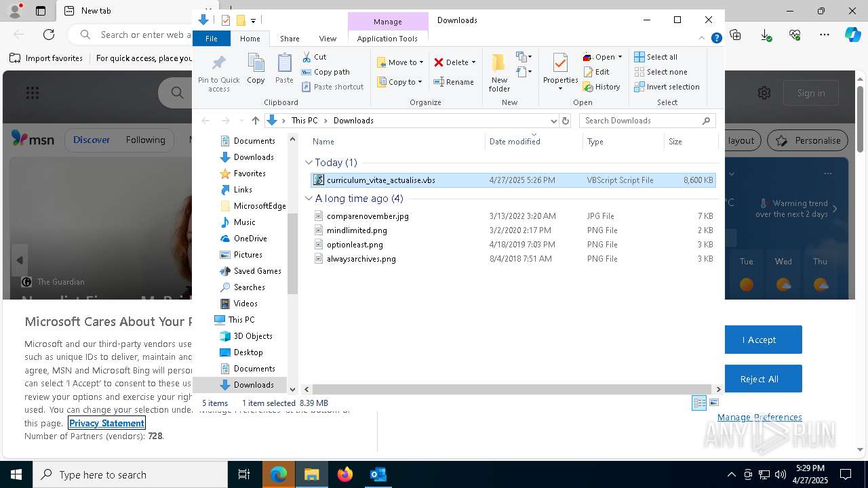Open Manage Preferences link
The image size is (868, 488).
tap(759, 417)
